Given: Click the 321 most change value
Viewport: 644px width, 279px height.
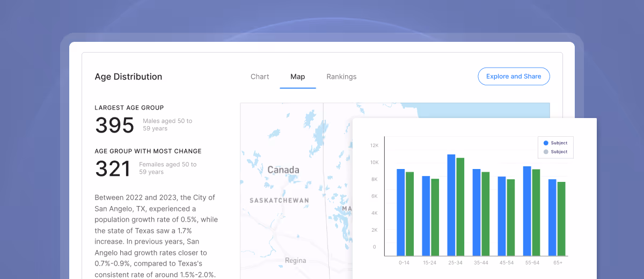Looking at the screenshot, I should 113,168.
